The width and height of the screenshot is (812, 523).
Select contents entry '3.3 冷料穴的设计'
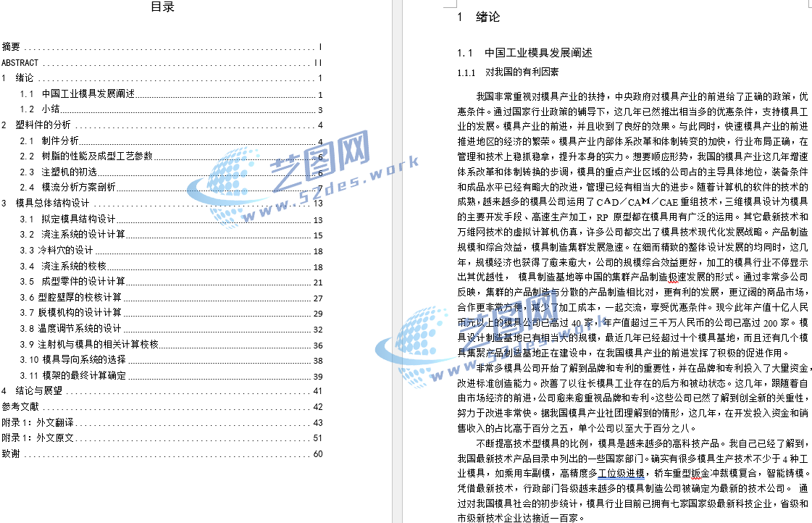pos(172,251)
